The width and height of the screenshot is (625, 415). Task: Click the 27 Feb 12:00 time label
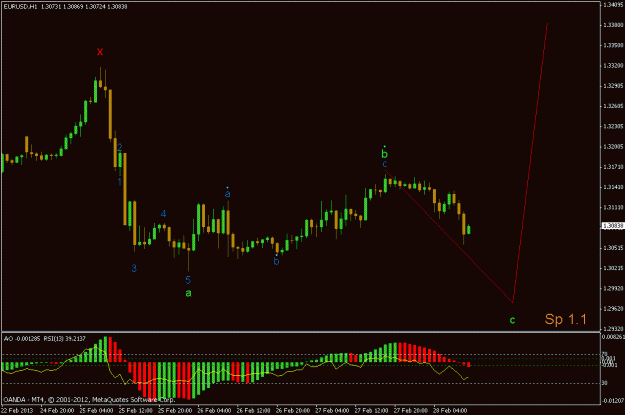coord(371,410)
